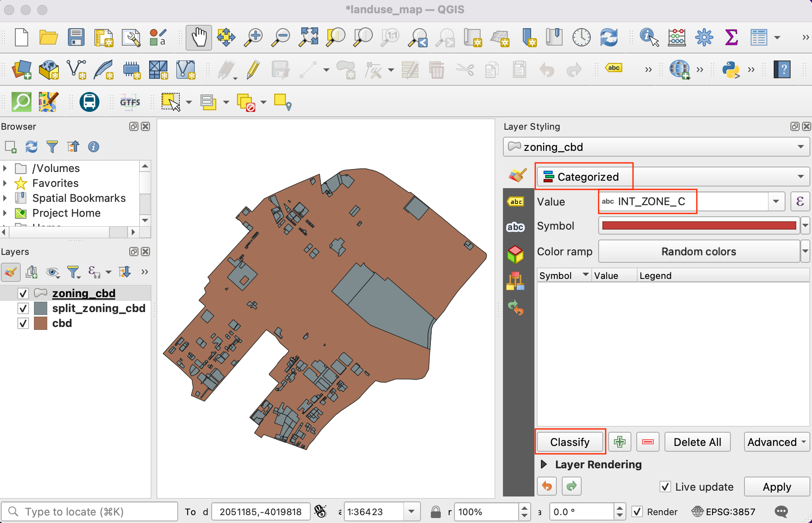812x523 pixels.
Task: Click the Refresh icon in Browser panel
Action: (31, 147)
